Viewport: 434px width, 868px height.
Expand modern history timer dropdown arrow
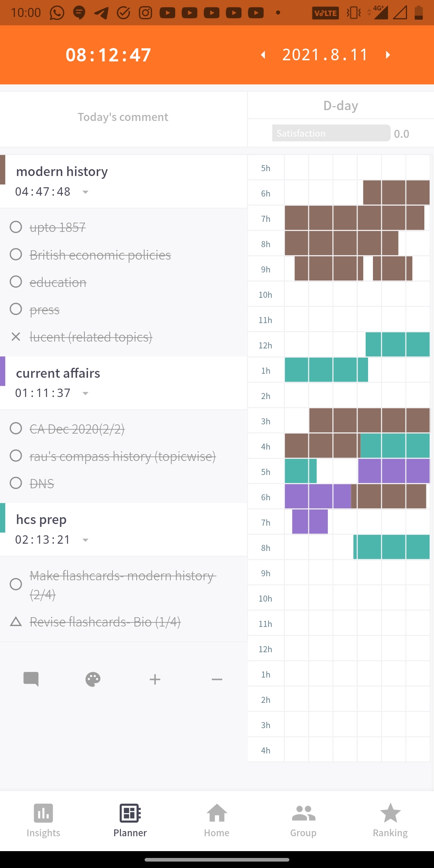(85, 192)
